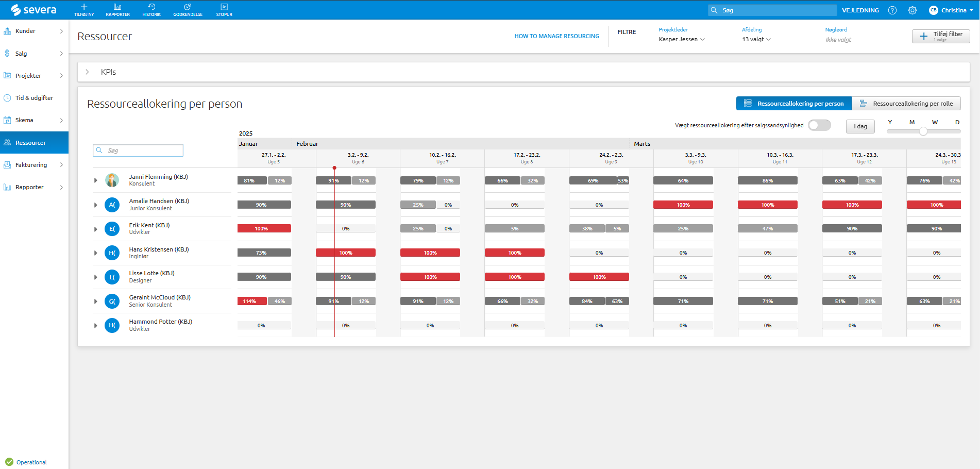Switch to Ressourceallokering per rolle view
The image size is (980, 469).
point(906,104)
